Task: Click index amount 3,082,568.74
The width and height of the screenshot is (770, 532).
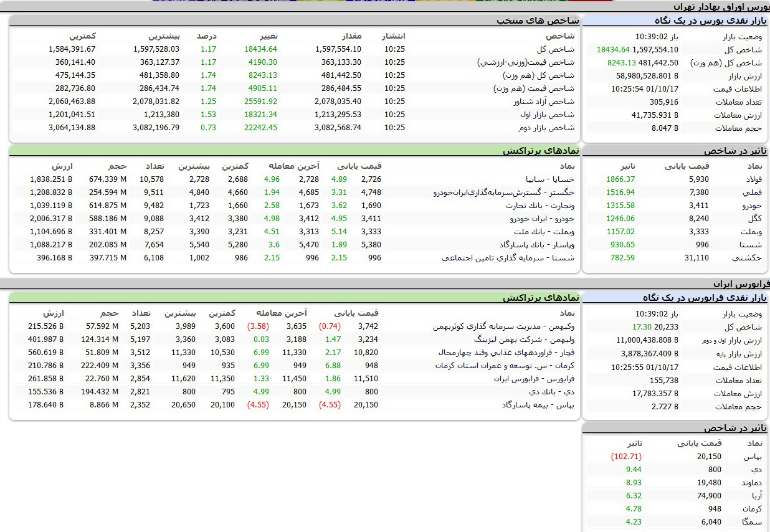Action: click(339, 128)
